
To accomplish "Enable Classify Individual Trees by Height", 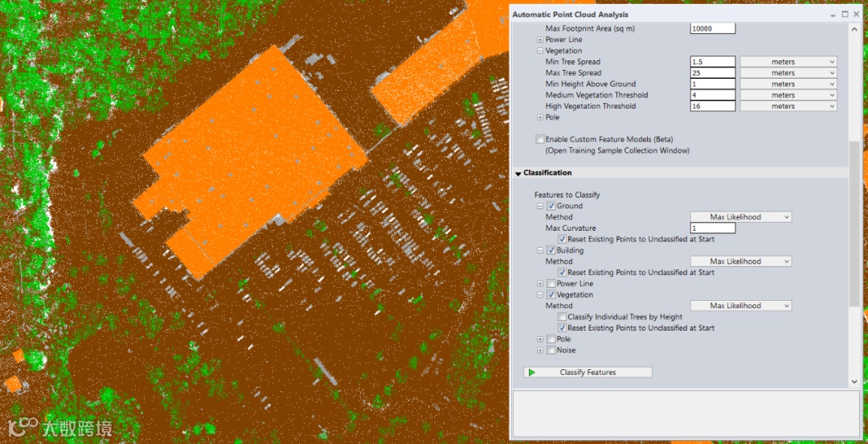I will point(562,316).
